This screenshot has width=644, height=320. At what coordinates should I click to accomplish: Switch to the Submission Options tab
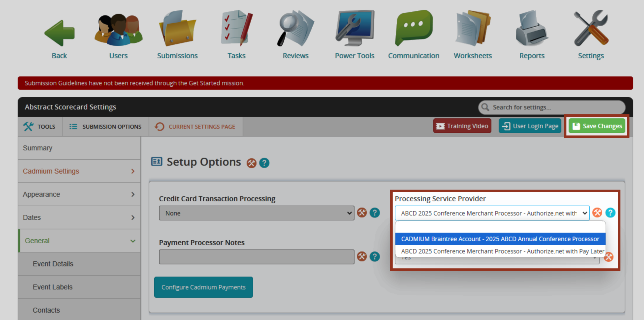click(x=106, y=127)
